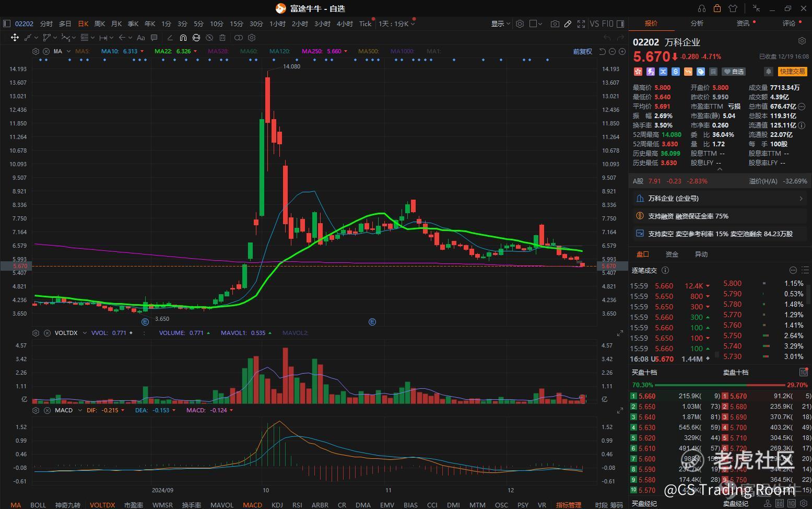This screenshot has width=812, height=509.
Task: Switch chart to 分时 view
Action: 46,24
